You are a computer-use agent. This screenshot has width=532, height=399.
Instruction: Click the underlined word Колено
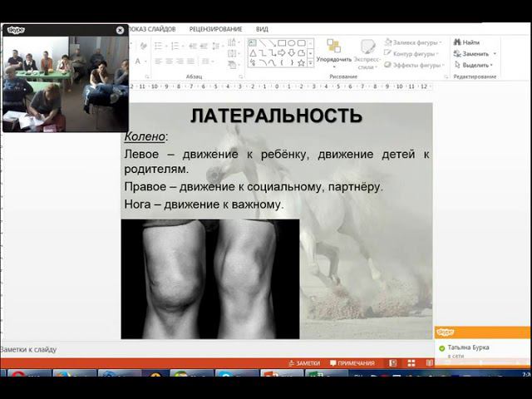(145, 136)
